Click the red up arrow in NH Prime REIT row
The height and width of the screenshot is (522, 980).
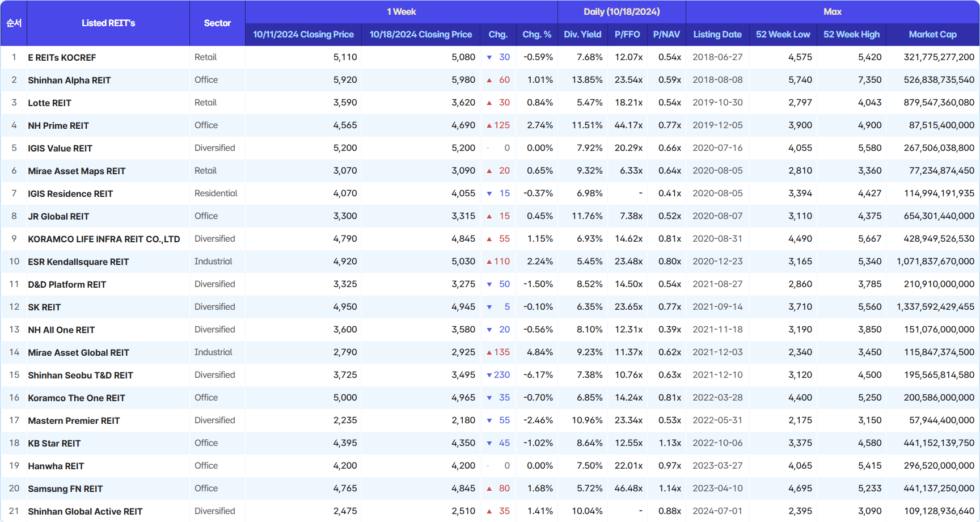489,125
